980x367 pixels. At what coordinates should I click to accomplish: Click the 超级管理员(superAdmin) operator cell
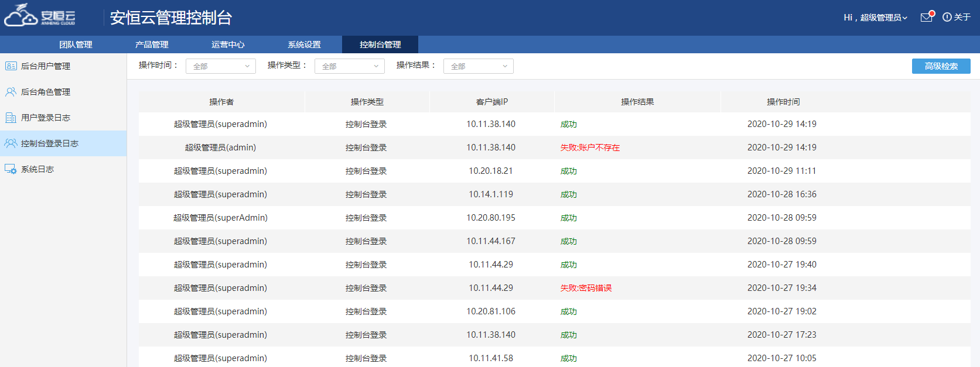coord(220,218)
